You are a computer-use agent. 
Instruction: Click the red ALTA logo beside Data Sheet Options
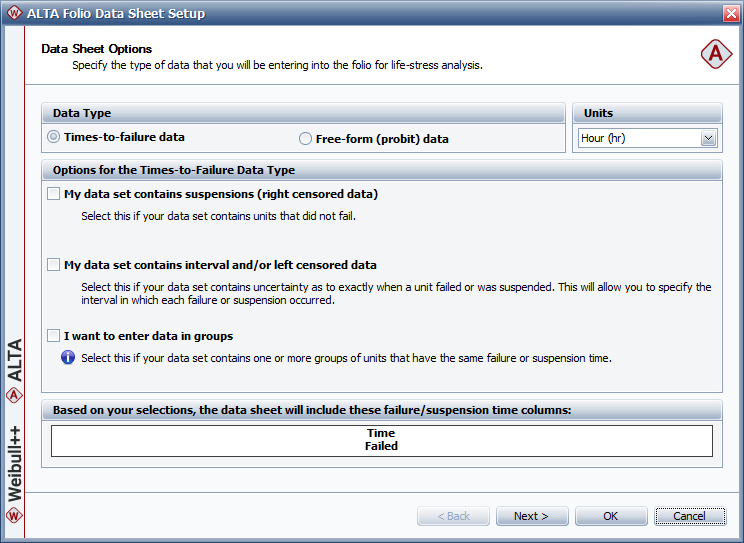(x=715, y=56)
